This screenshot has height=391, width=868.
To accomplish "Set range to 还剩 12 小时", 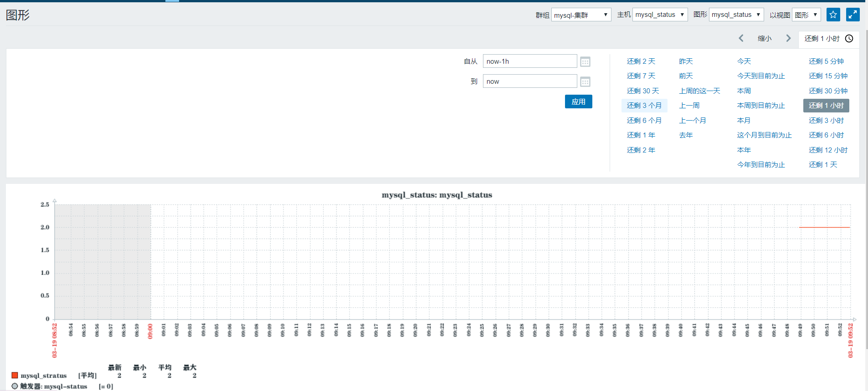I will click(828, 150).
